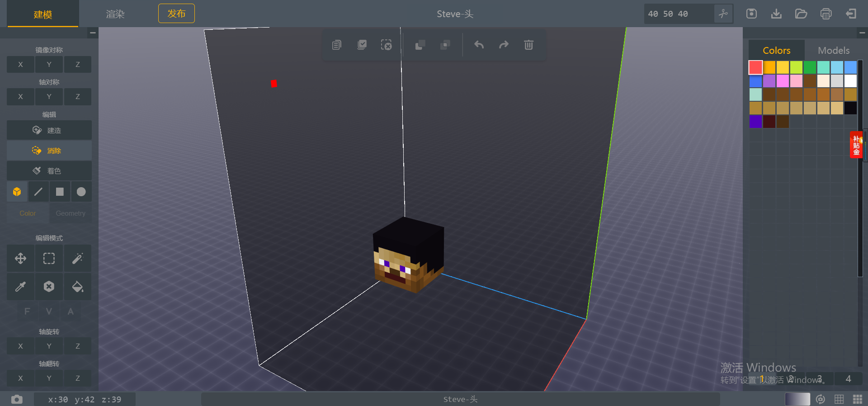
Task: Select the Color sub-tab
Action: point(28,213)
